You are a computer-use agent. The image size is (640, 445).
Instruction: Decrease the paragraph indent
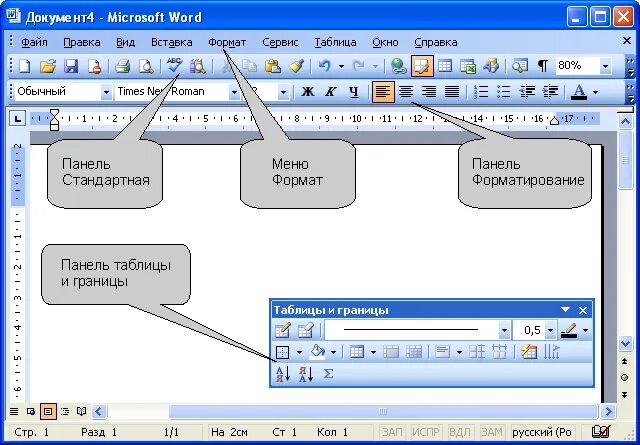point(527,91)
